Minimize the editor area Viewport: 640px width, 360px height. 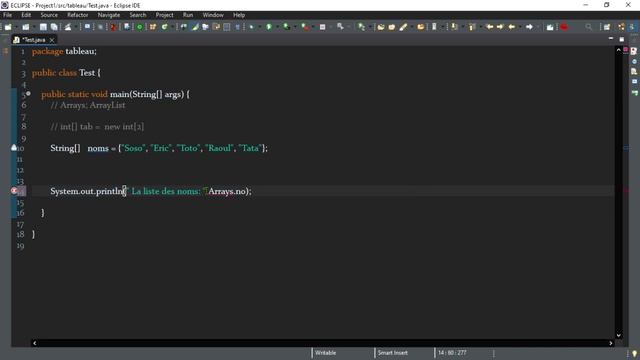pos(611,39)
